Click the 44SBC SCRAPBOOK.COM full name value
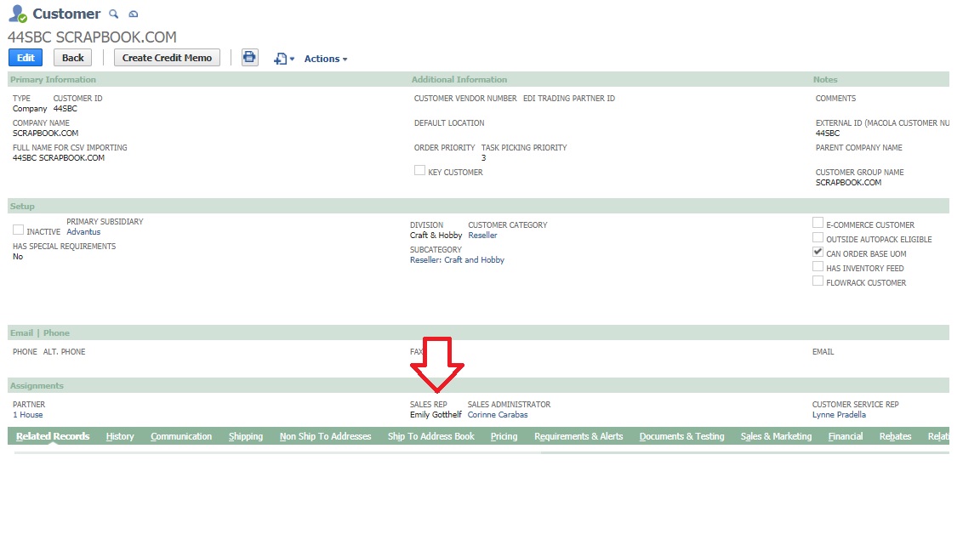980x551 pixels. point(59,158)
